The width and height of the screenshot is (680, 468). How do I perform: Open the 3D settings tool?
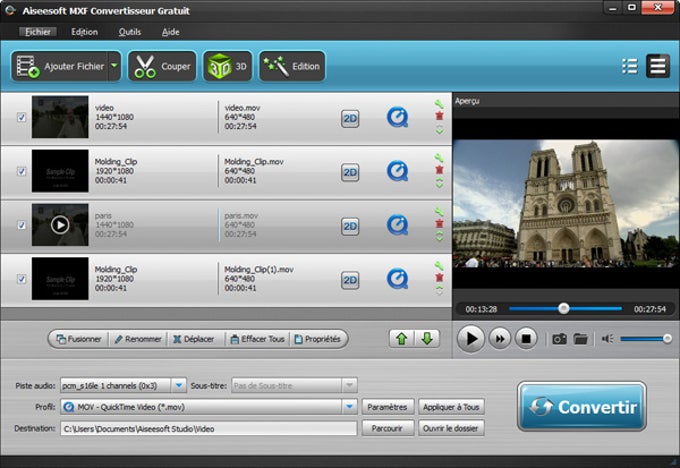[228, 66]
